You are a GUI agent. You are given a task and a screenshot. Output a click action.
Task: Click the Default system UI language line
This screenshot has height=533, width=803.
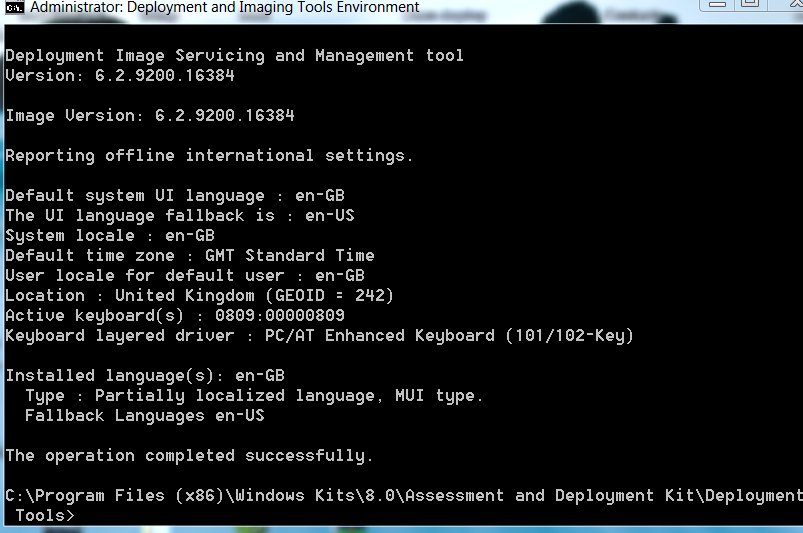click(x=175, y=196)
